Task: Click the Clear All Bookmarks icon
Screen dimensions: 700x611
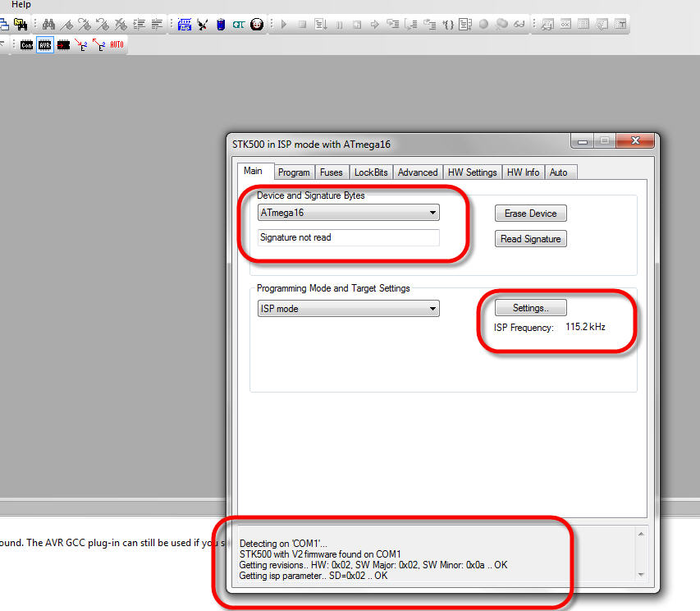Action: click(x=121, y=24)
